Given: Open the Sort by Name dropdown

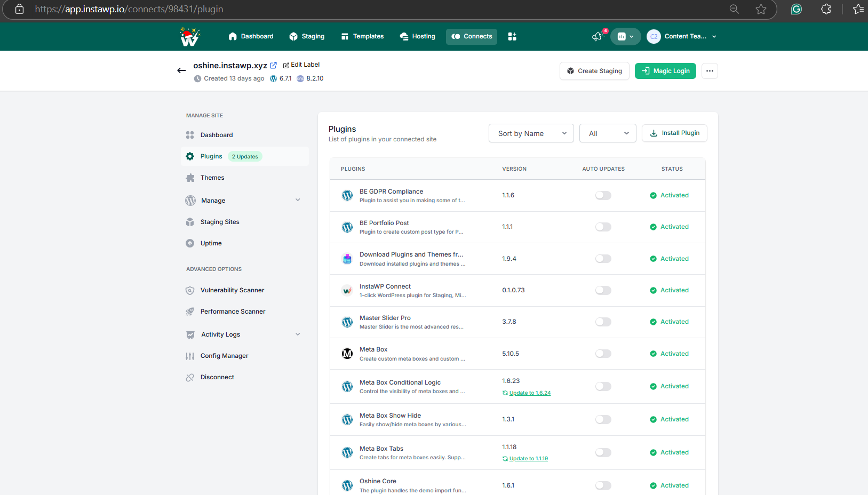Looking at the screenshot, I should (x=531, y=133).
